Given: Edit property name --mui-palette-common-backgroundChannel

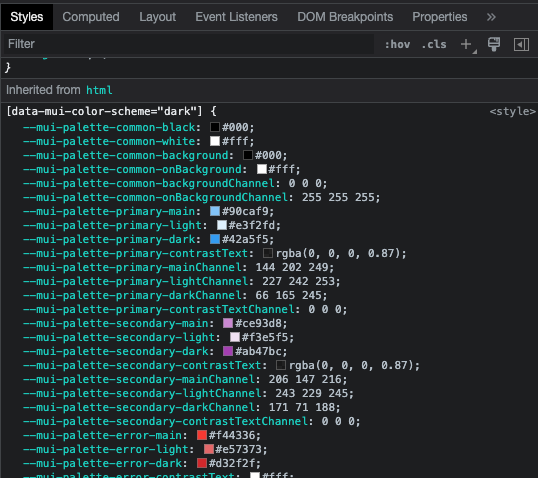Looking at the screenshot, I should (149, 183).
